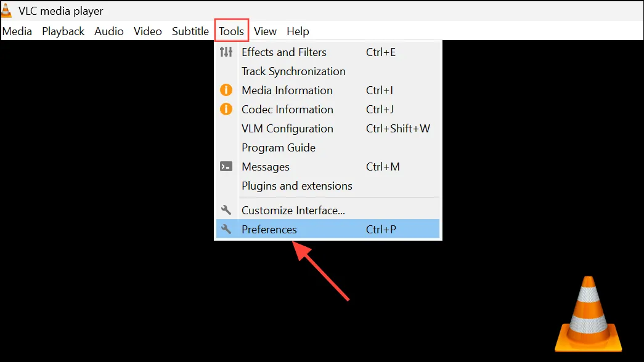Click the Ctrl+Shift+W shortcut label
The height and width of the screenshot is (362, 644).
click(398, 129)
